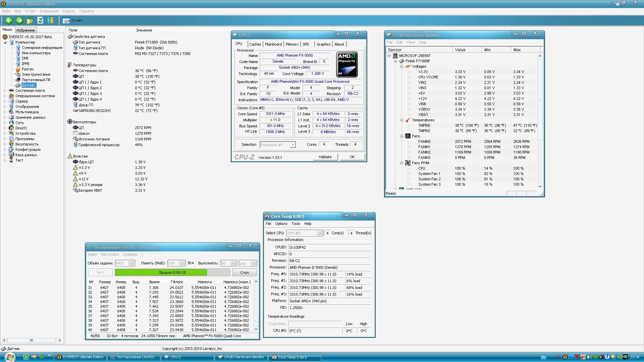Click the EVEREST v5.30.2027 Beta root icon

click(5, 37)
